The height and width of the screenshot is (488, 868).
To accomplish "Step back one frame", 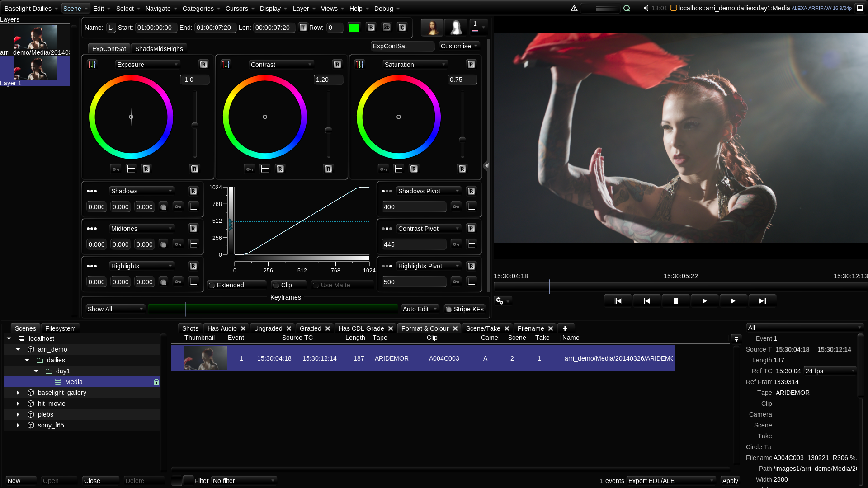I will coord(646,301).
